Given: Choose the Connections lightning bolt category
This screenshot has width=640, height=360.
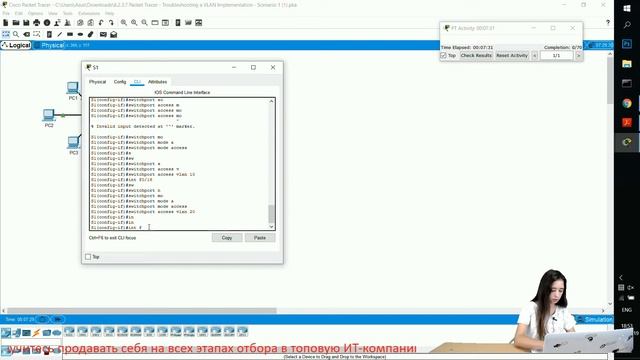Looking at the screenshot, I should click(x=36, y=333).
